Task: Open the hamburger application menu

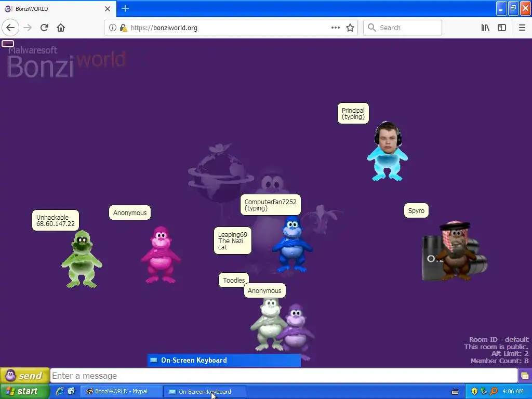Action: [x=522, y=28]
